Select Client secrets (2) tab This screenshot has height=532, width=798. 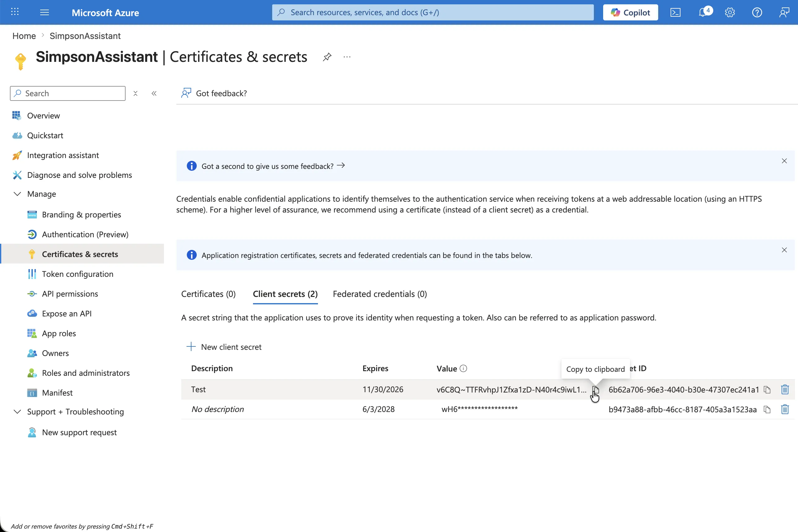[285, 294]
